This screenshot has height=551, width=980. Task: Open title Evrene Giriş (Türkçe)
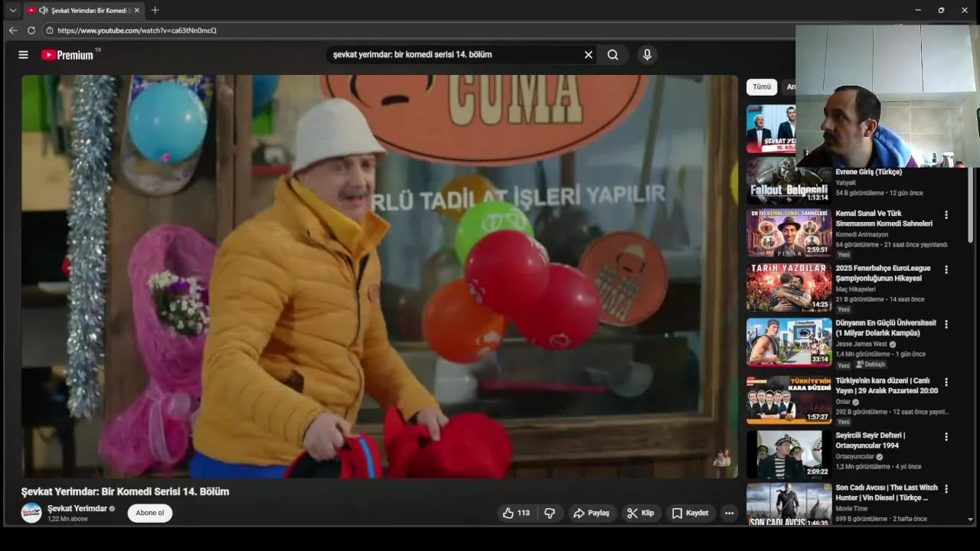869,172
